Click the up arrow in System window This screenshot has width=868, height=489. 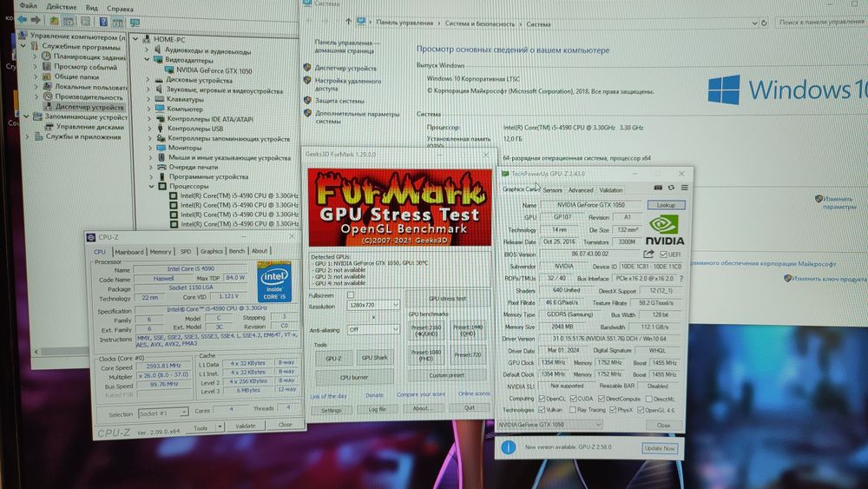click(348, 22)
